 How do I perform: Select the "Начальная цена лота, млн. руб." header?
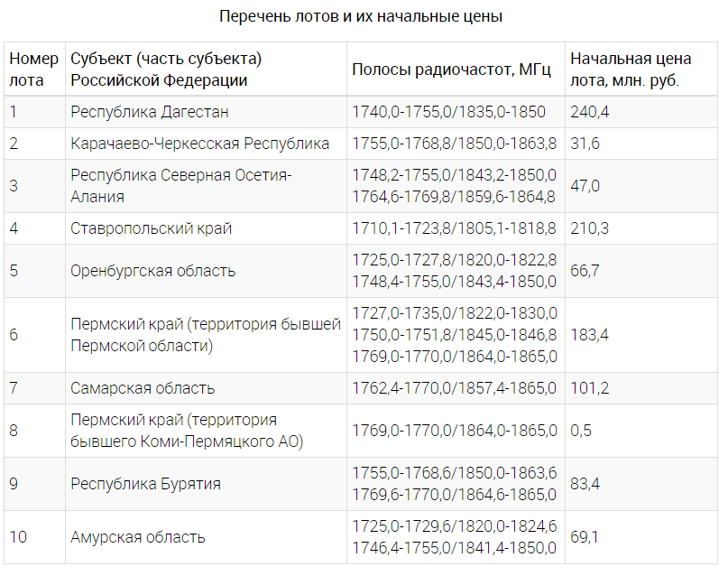pos(631,70)
